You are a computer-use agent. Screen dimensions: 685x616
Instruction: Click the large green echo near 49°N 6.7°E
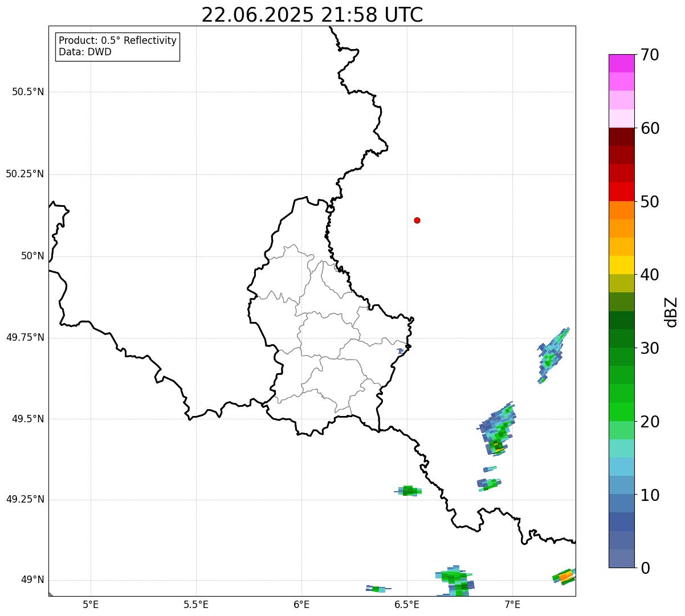(x=454, y=581)
